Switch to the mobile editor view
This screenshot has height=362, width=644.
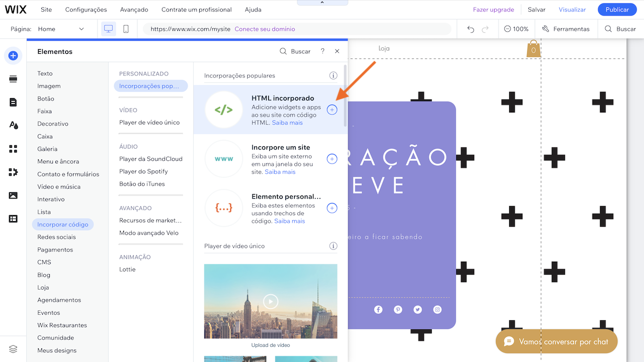tap(125, 29)
